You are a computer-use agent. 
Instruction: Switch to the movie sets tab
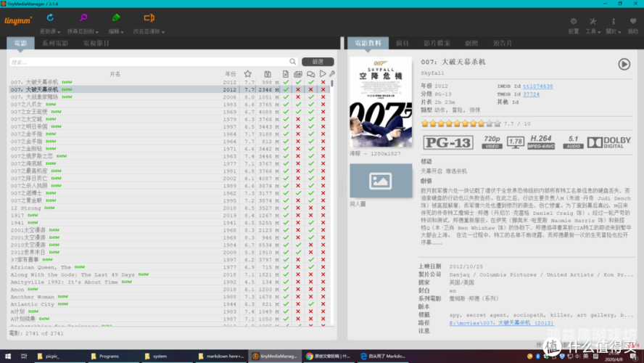(x=55, y=43)
